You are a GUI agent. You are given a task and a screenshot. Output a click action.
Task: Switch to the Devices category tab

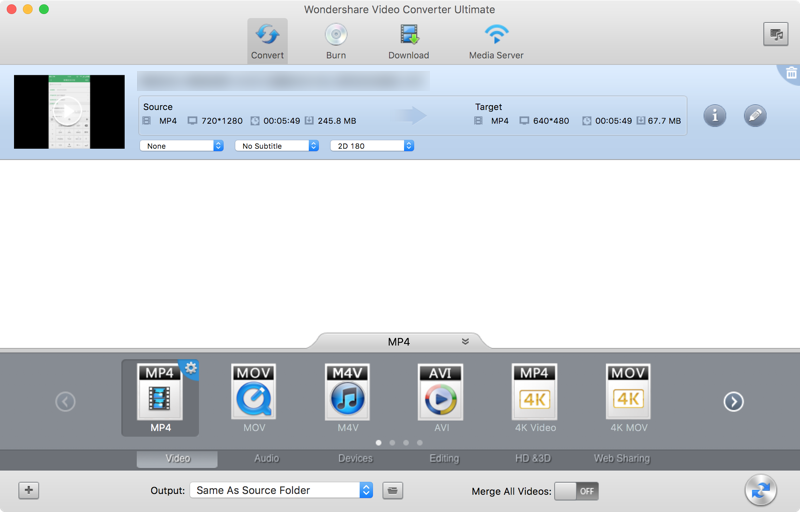[355, 458]
